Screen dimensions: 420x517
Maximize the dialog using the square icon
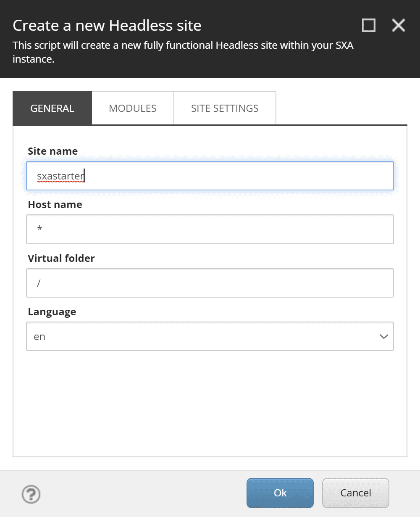point(368,26)
